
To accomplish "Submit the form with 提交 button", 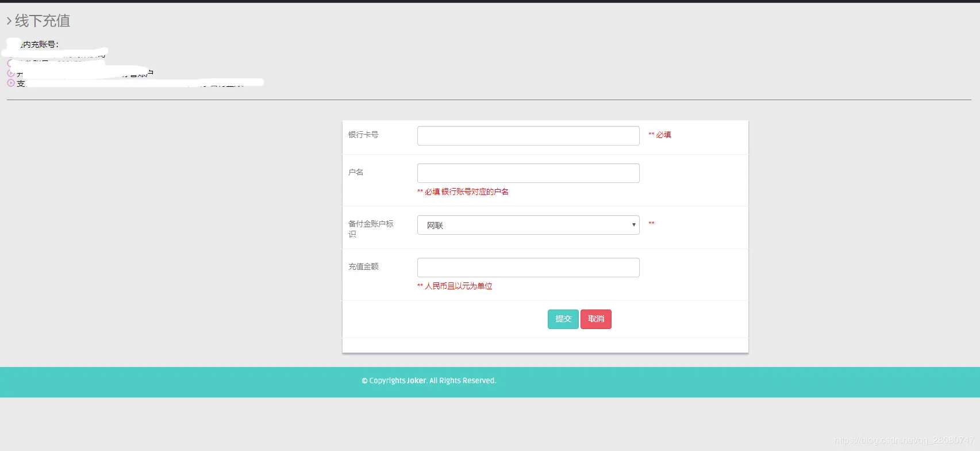I will [563, 319].
